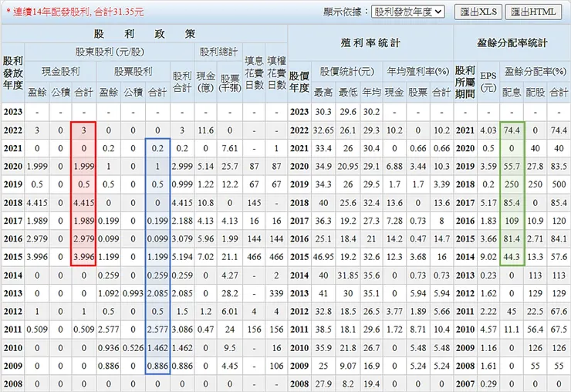Select the 股利政策 section header

pyautogui.click(x=145, y=34)
